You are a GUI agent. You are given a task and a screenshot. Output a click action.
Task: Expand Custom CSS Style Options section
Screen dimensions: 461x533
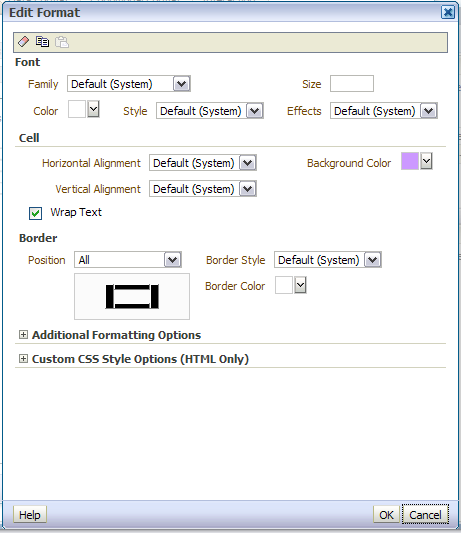pos(23,359)
